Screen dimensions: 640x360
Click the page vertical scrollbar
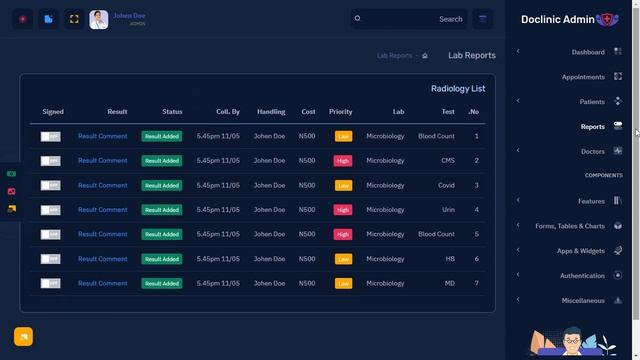636,163
